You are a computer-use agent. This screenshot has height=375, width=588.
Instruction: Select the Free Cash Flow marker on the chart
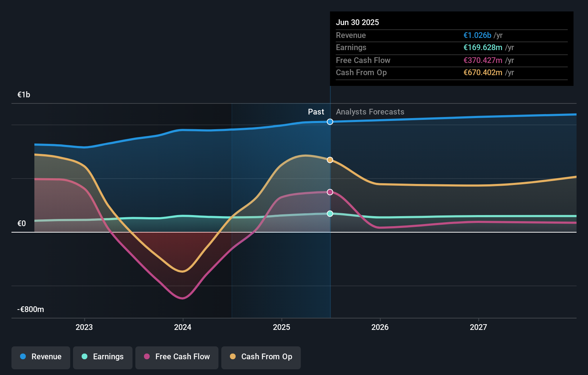coord(329,192)
